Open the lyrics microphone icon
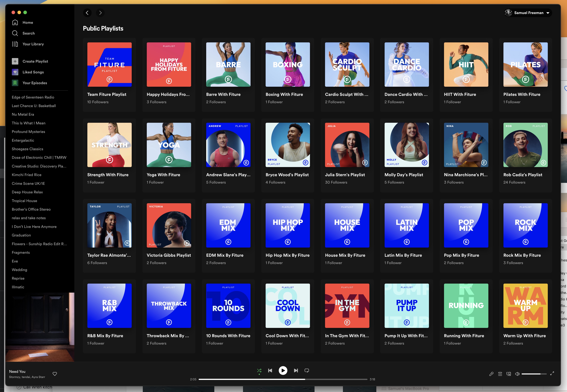The image size is (567, 392). [491, 374]
